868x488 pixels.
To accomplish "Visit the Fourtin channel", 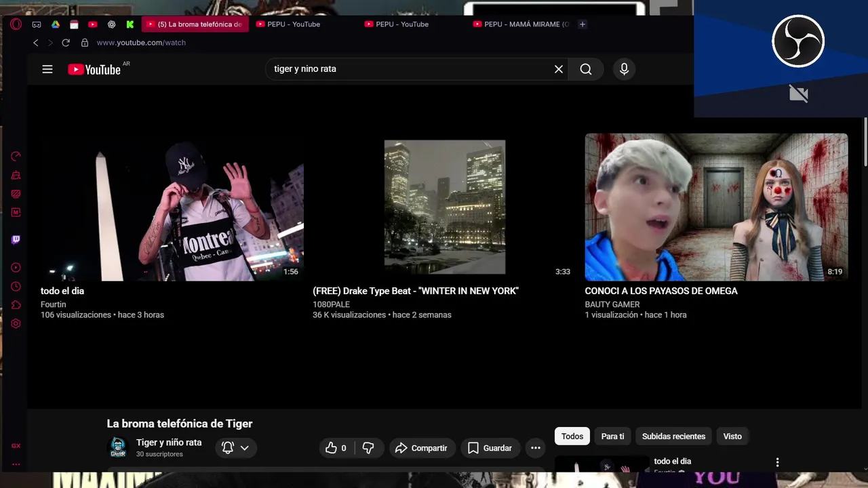I will coord(53,304).
